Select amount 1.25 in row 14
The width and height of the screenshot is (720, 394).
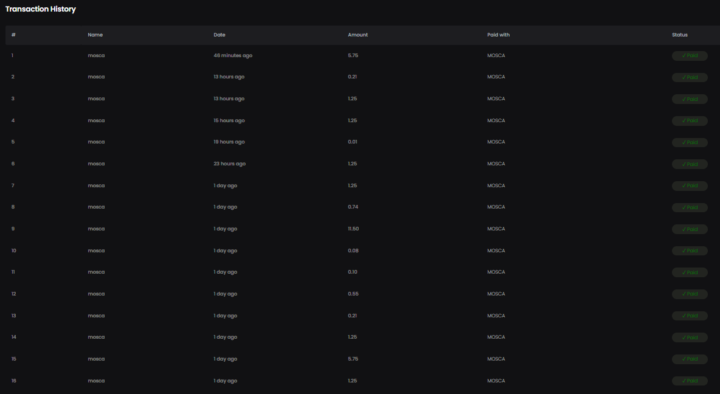pos(352,337)
